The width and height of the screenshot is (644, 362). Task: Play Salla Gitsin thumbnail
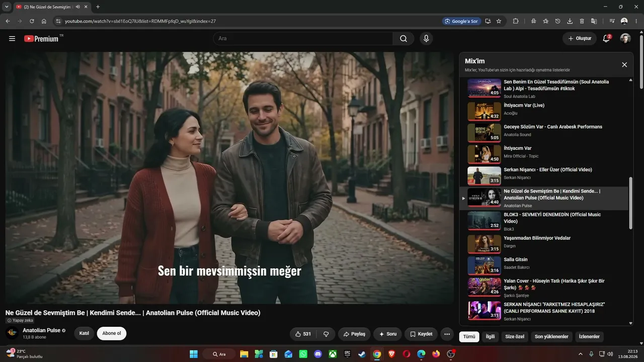tap(484, 265)
